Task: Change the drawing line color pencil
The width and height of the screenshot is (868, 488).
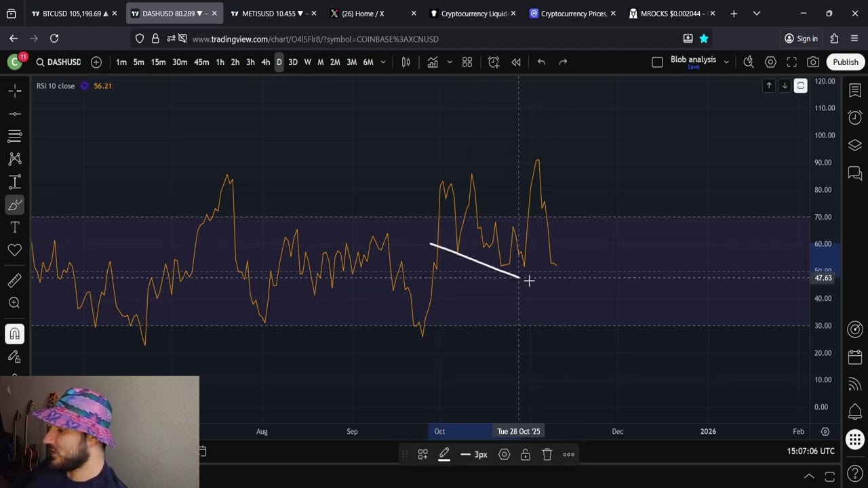Action: pyautogui.click(x=444, y=454)
